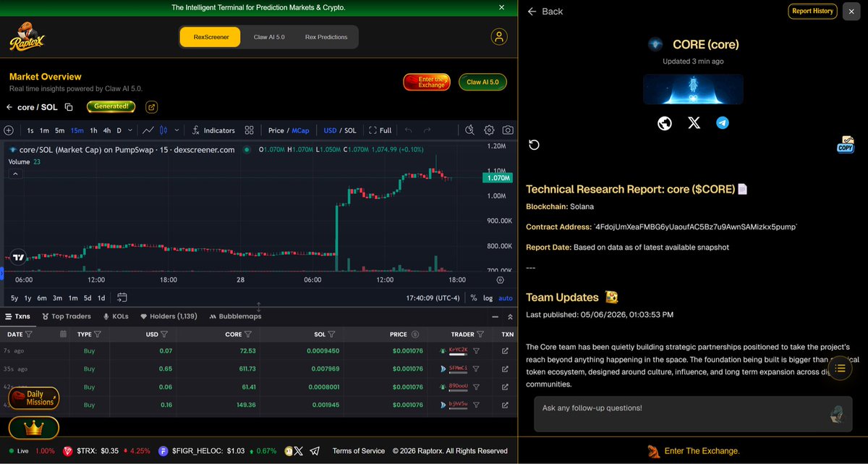Open the time axis settings icon
868x464 pixels.
(500, 279)
